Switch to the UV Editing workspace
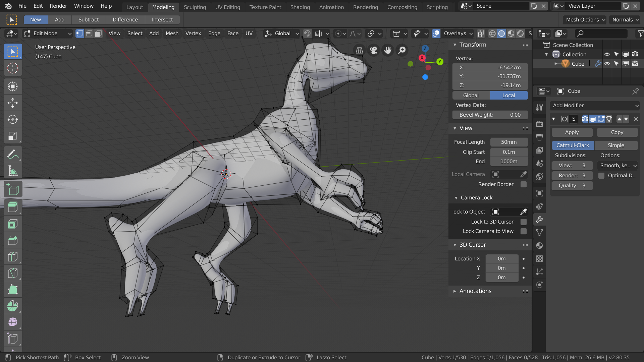Viewport: 644px width, 362px height. (228, 7)
